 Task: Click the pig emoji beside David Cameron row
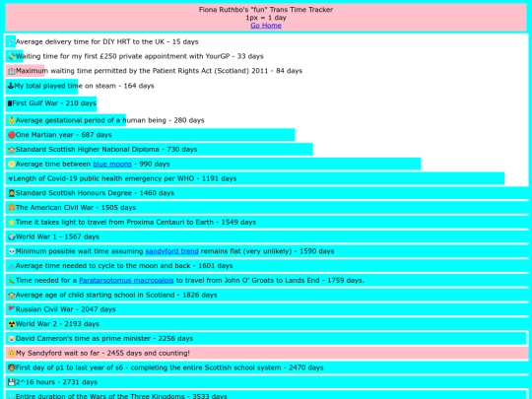[11, 339]
